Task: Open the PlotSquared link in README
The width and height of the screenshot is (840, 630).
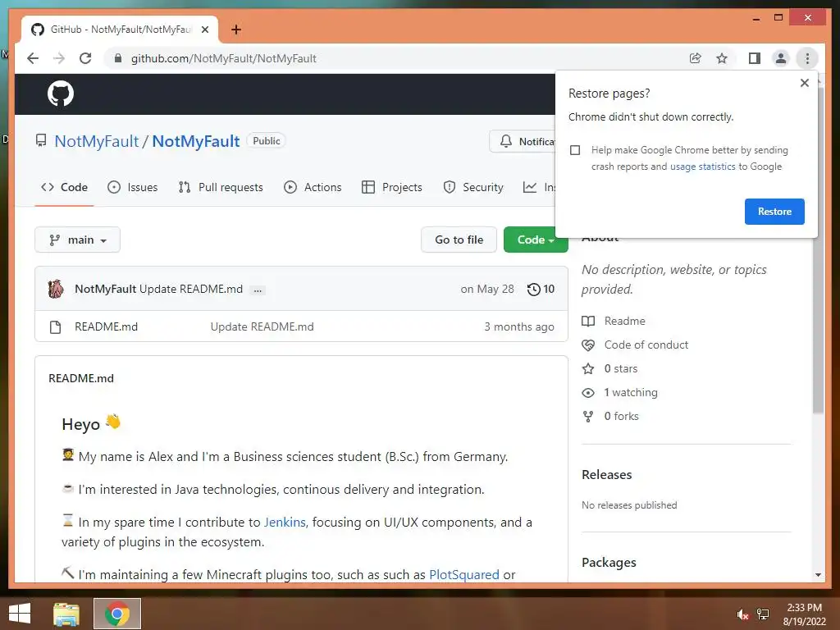Action: (x=464, y=575)
